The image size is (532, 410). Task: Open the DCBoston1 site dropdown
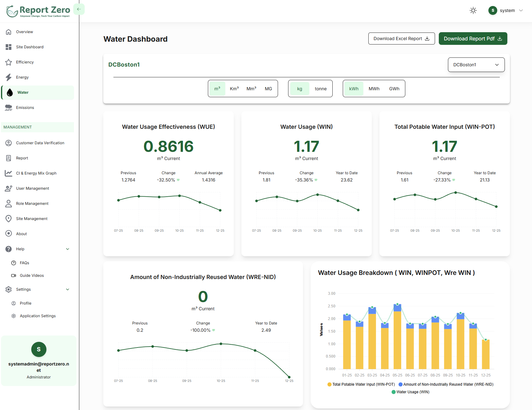(x=476, y=65)
